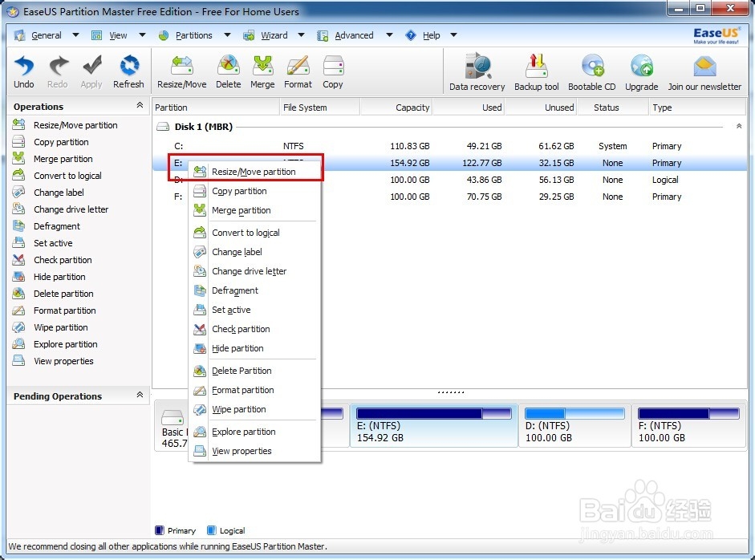The width and height of the screenshot is (755, 560).
Task: Collapse the Disk 1 (MBR) group
Action: (x=739, y=126)
